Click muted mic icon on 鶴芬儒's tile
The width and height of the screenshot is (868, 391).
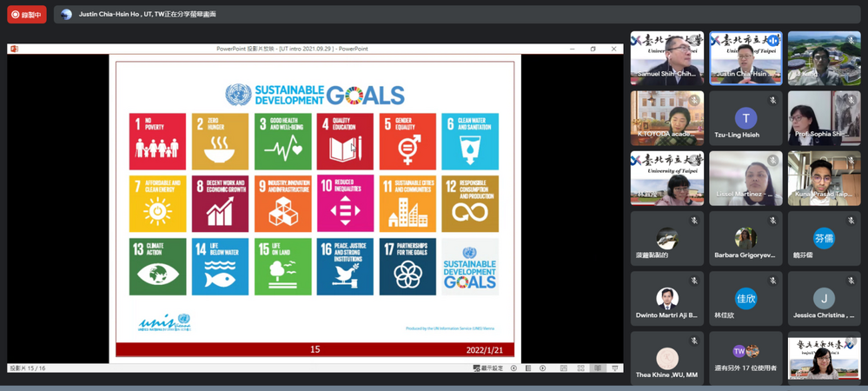point(851,221)
